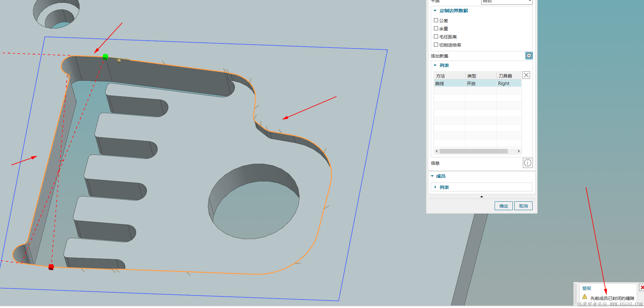Screen dimensions: 644x308
Task: Click the yellow warning triangle icon
Action: [x=585, y=297]
